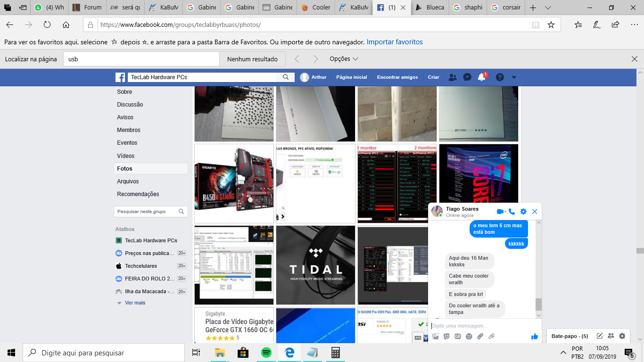Go to Página inicial on Facebook
Screen dimensions: 644x362
pyautogui.click(x=352, y=77)
